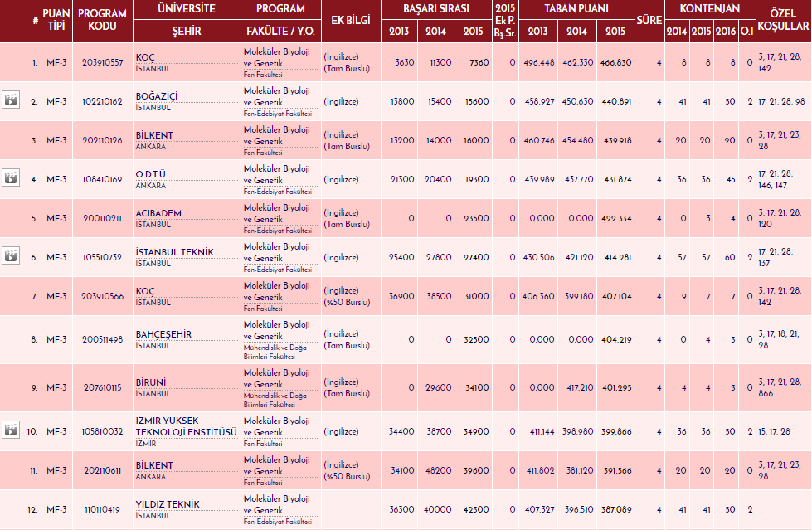Screen dimensions: 812x530
Task: Click program code 203910566
Action: tap(103, 296)
